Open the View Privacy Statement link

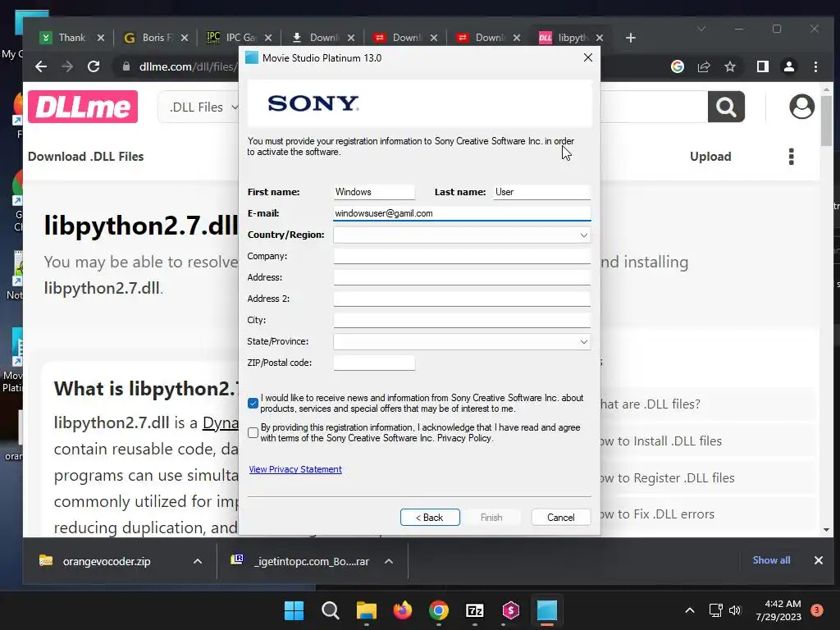point(295,469)
